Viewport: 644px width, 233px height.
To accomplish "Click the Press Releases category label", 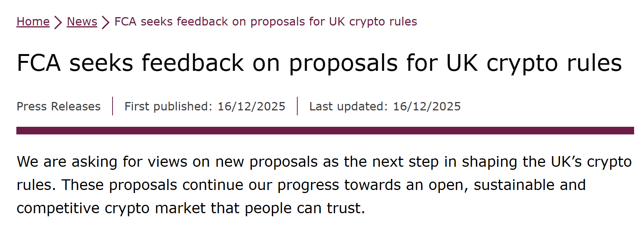I will pos(59,106).
